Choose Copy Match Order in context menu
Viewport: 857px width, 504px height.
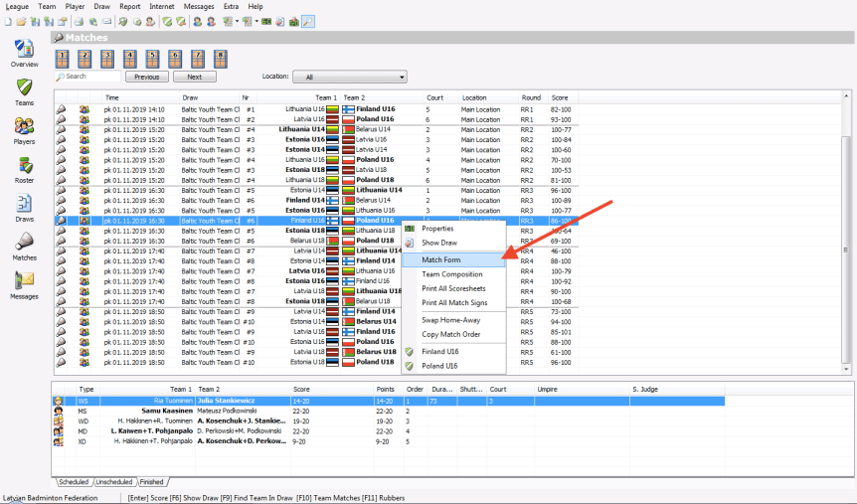click(x=453, y=335)
